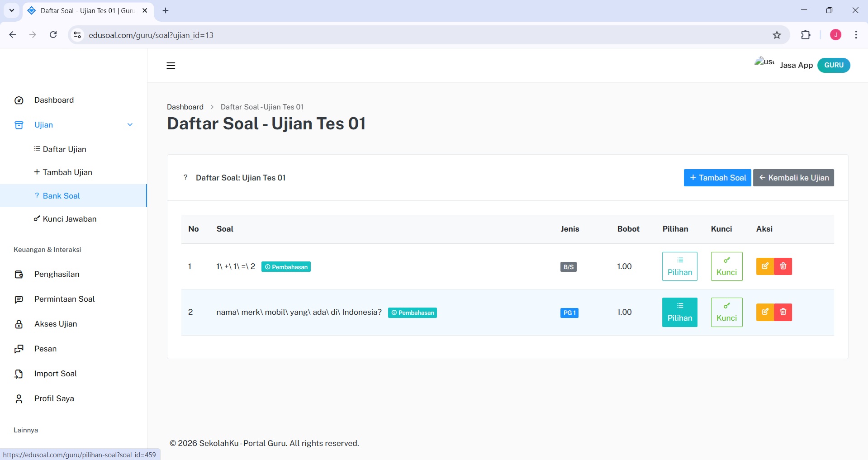Delete question 1 with the red trash icon

783,266
